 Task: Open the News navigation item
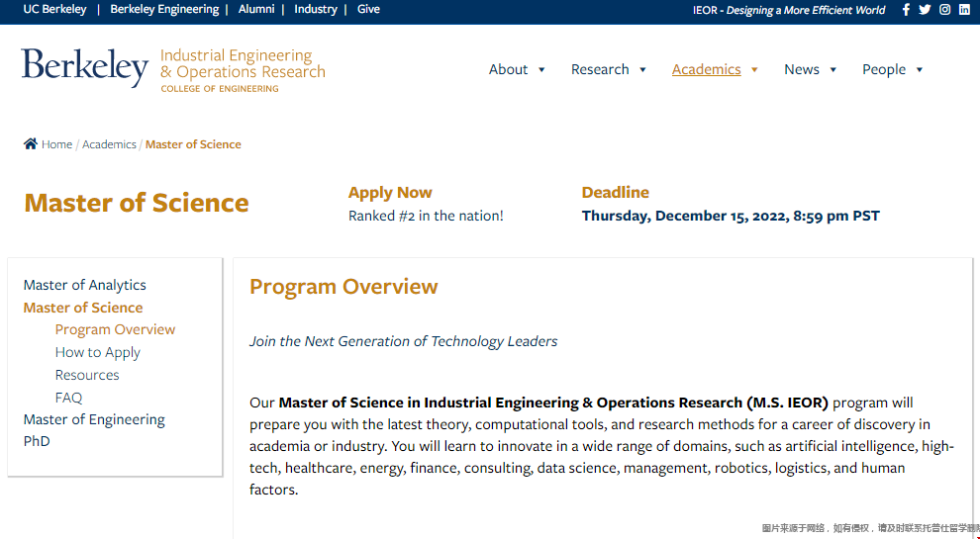[x=802, y=69]
